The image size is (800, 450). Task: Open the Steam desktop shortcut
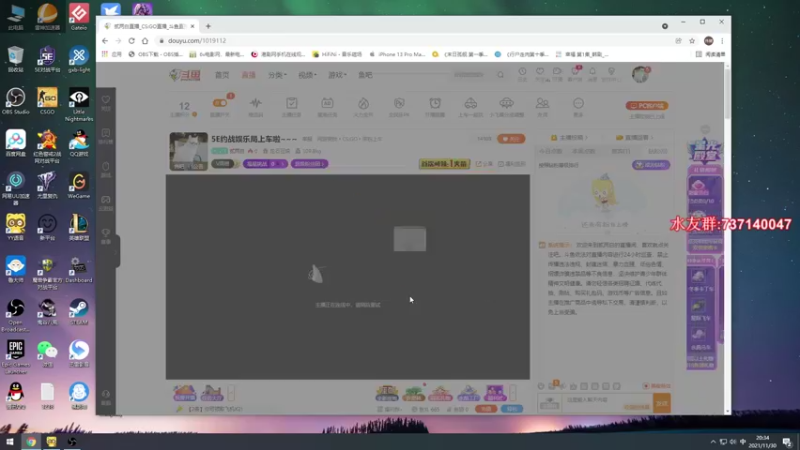(x=79, y=312)
